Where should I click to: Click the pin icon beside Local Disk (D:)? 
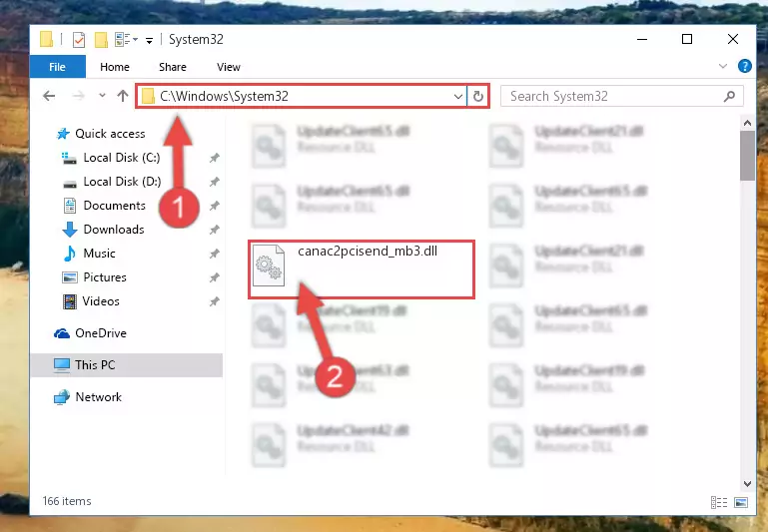(x=214, y=182)
